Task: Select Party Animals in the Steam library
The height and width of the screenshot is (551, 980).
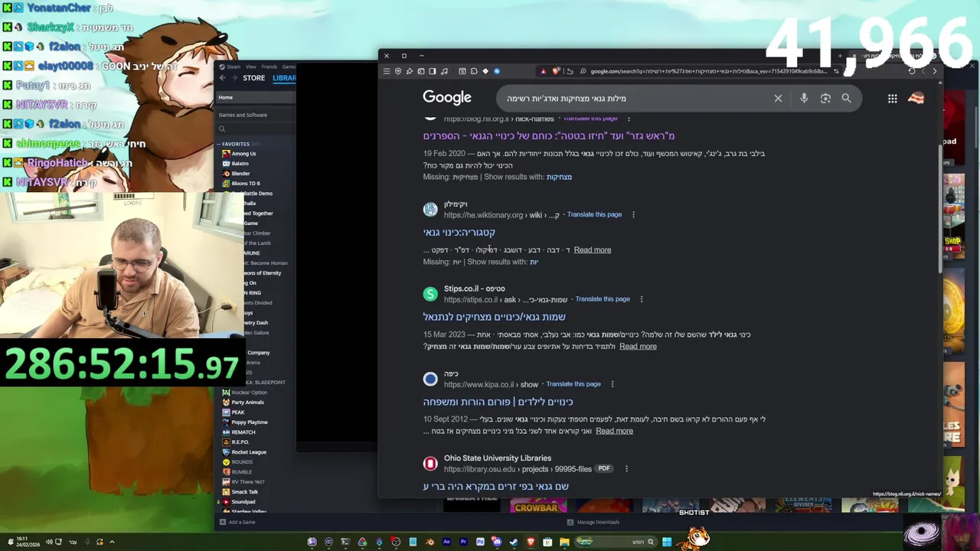Action: coord(247,403)
